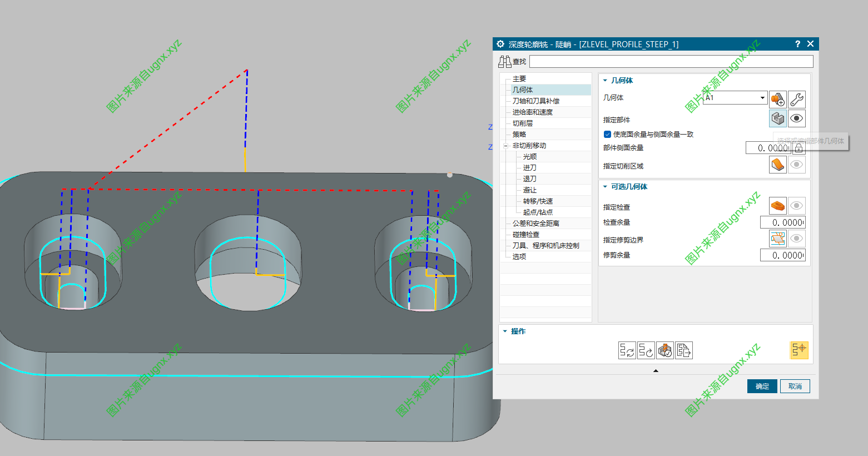Click the replay tool path icon
Viewport: 868px width, 456px height.
pyautogui.click(x=646, y=350)
